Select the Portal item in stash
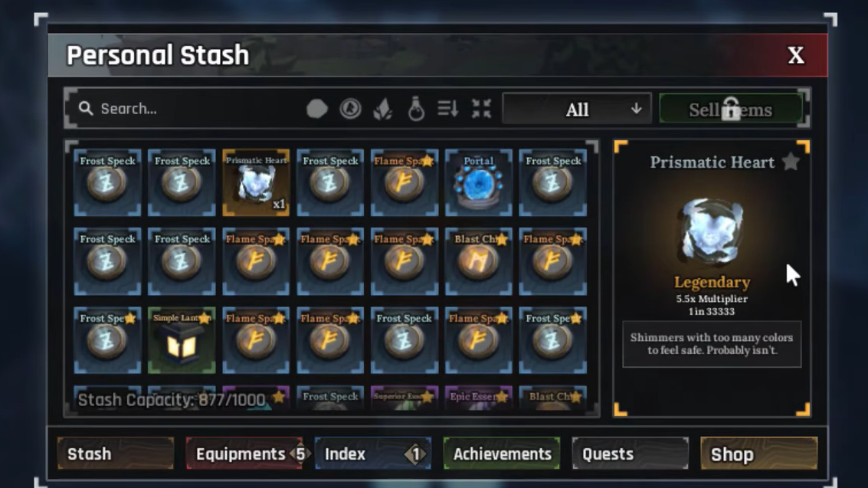 tap(478, 182)
